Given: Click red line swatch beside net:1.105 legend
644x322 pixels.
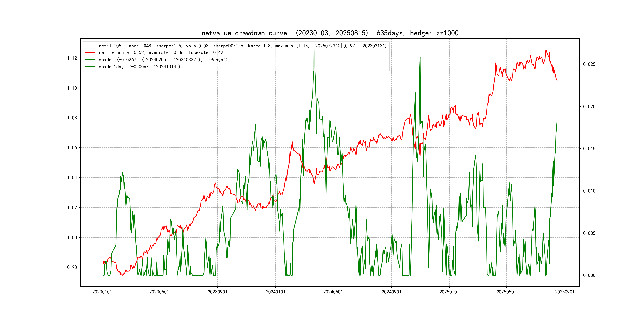Looking at the screenshot, I should pos(90,46).
